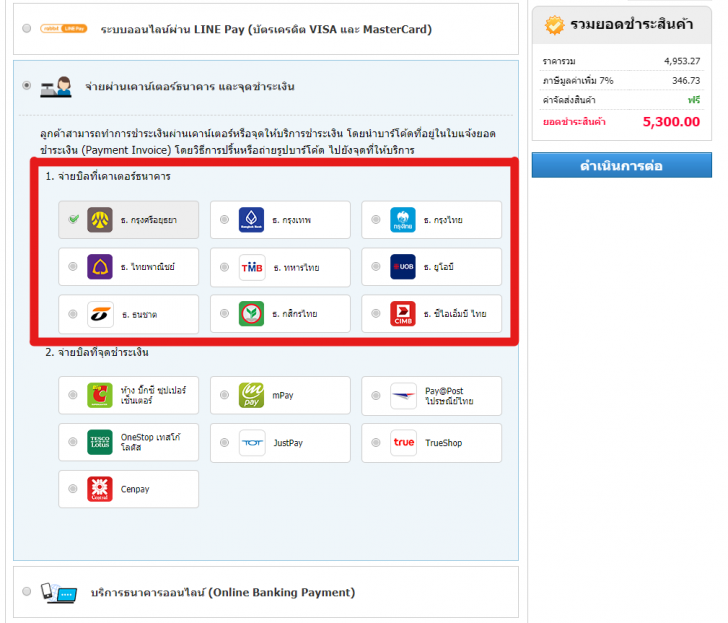Screen dimensions: 728x623
Task: Click the mPay label text
Action: pyautogui.click(x=283, y=396)
